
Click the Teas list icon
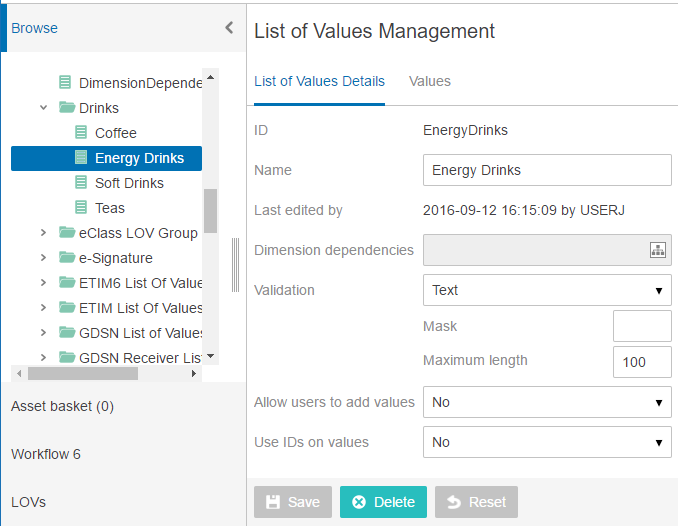pos(81,208)
